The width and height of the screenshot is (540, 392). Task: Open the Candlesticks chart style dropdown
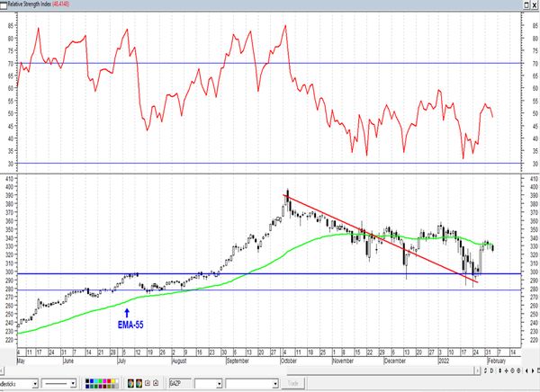click(x=35, y=383)
